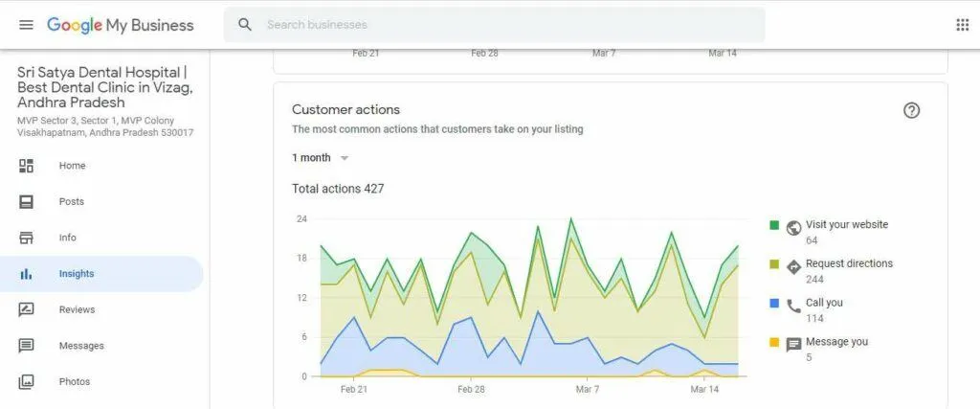
Task: Open Messages from the sidebar
Action: pos(101,346)
